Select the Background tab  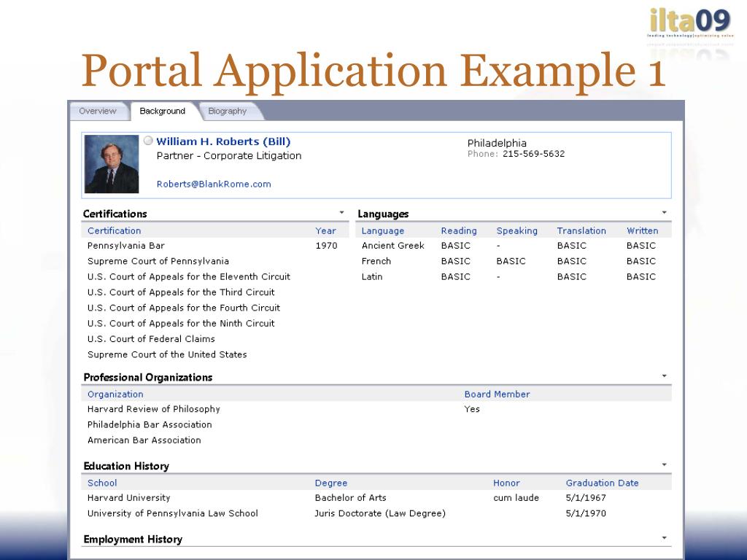click(x=163, y=111)
